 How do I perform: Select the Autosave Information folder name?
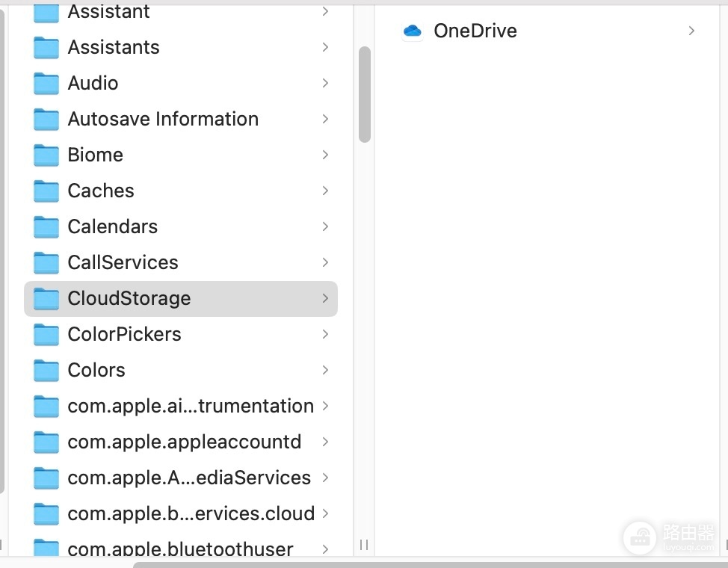click(163, 119)
